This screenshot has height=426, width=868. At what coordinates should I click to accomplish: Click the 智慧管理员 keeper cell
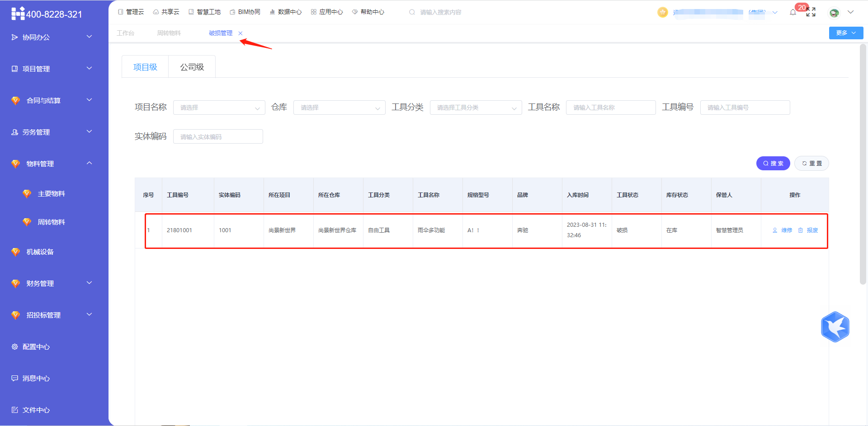(x=729, y=230)
